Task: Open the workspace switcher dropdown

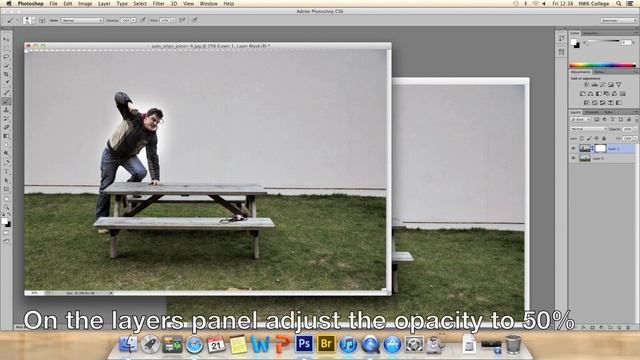Action: [x=618, y=20]
